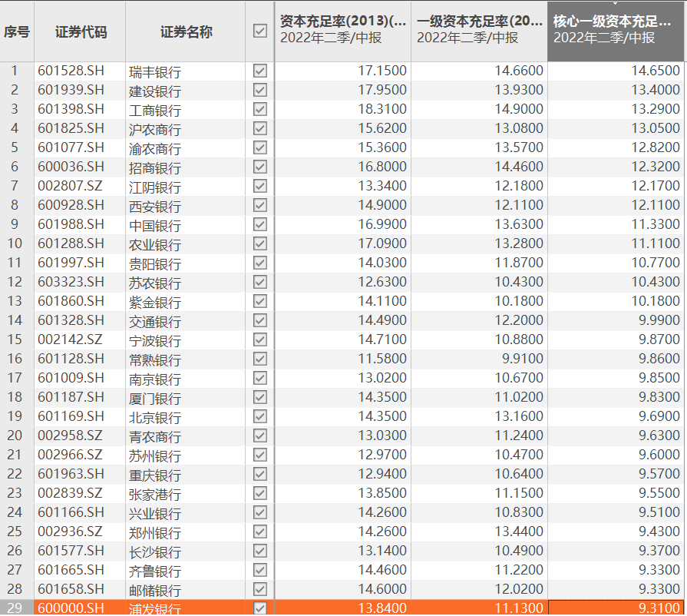Image resolution: width=687 pixels, height=616 pixels.
Task: Click capital adequacy value 17.9500
Action: (382, 90)
